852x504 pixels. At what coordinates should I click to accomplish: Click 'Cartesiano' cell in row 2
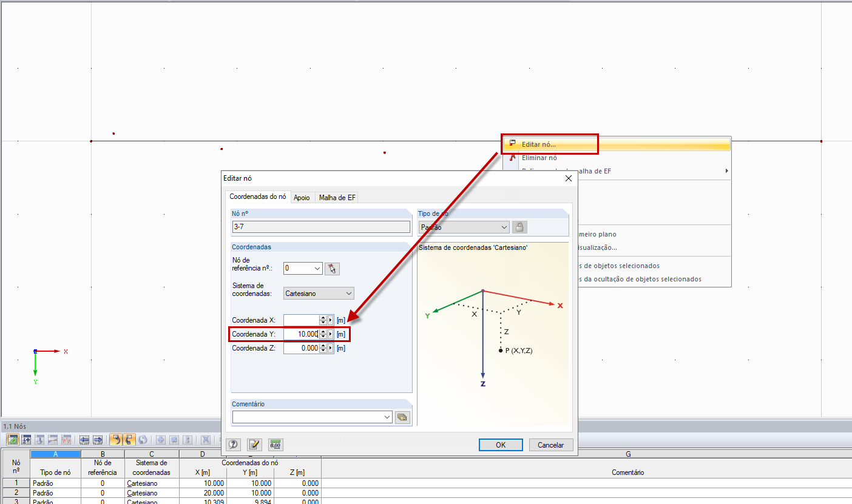coord(152,493)
